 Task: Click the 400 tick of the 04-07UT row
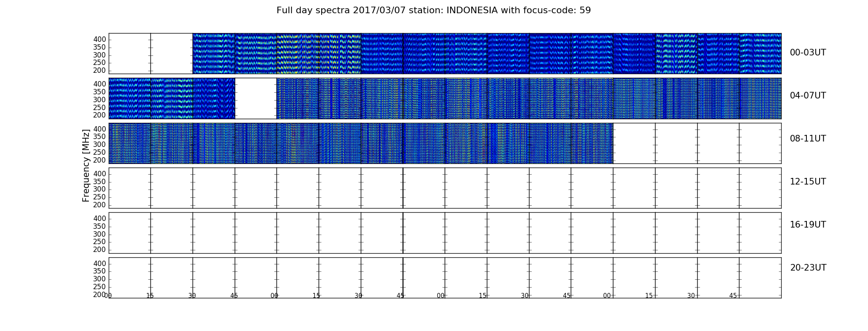click(x=100, y=84)
